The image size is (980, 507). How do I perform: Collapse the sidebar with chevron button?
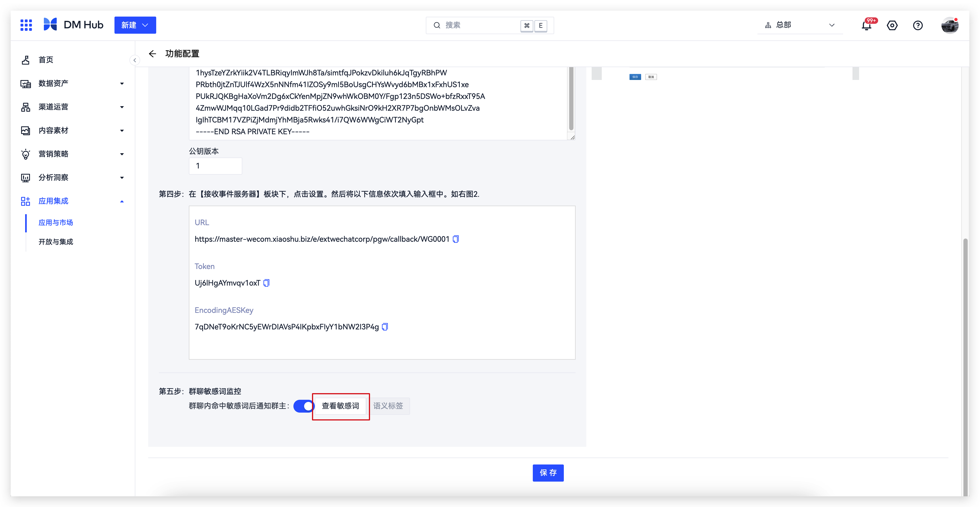tap(135, 60)
